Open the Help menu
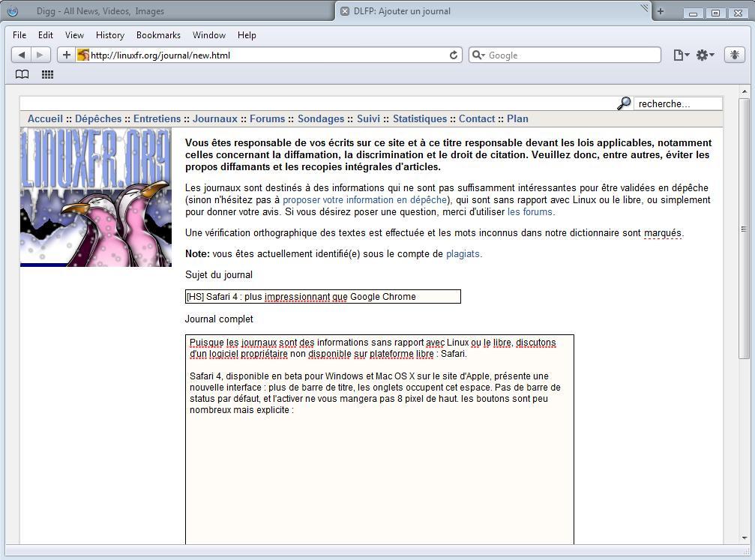755x560 pixels. [247, 35]
